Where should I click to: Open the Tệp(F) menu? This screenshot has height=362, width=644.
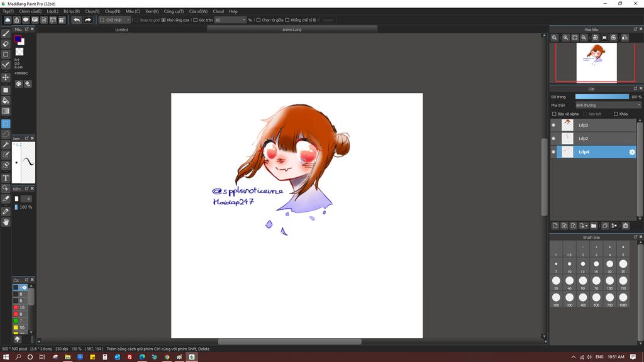click(8, 11)
